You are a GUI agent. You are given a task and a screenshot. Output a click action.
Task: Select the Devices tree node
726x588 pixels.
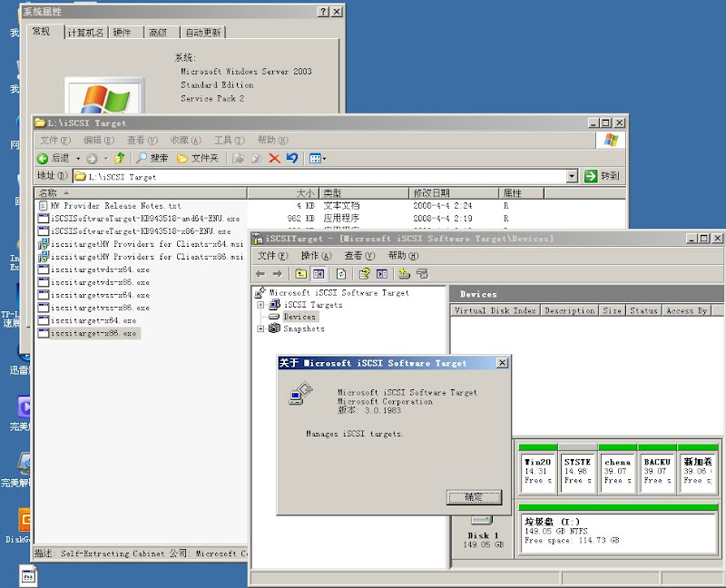299,317
